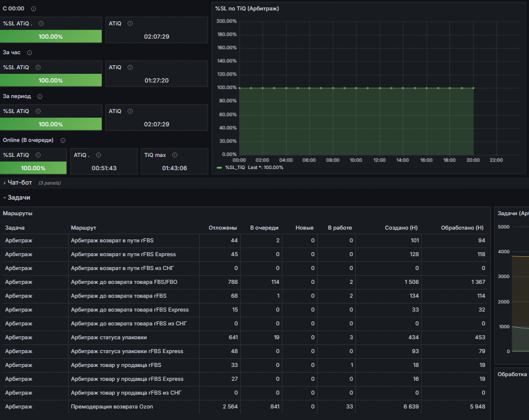Expand the 'Чат-бот' row
529x420 pixels.
click(20, 182)
